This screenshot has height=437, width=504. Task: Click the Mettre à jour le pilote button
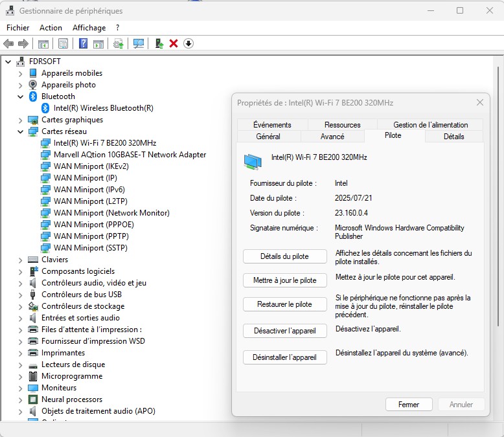(284, 280)
